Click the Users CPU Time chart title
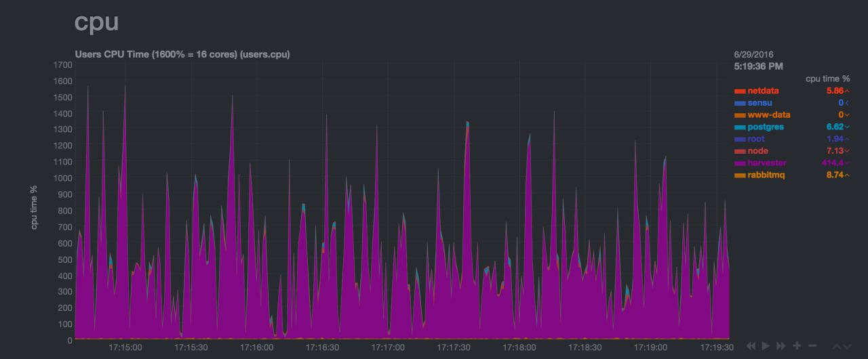 click(x=182, y=54)
